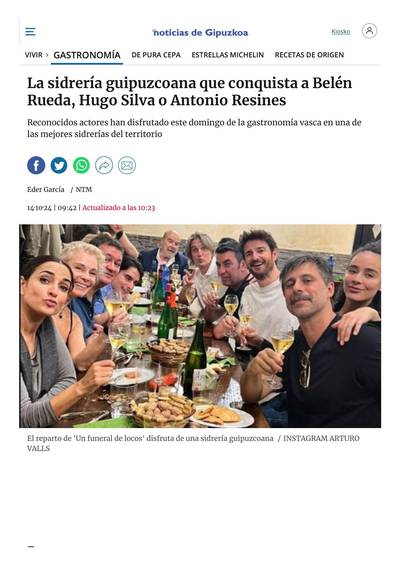Open the Kiosko link

[x=341, y=32]
